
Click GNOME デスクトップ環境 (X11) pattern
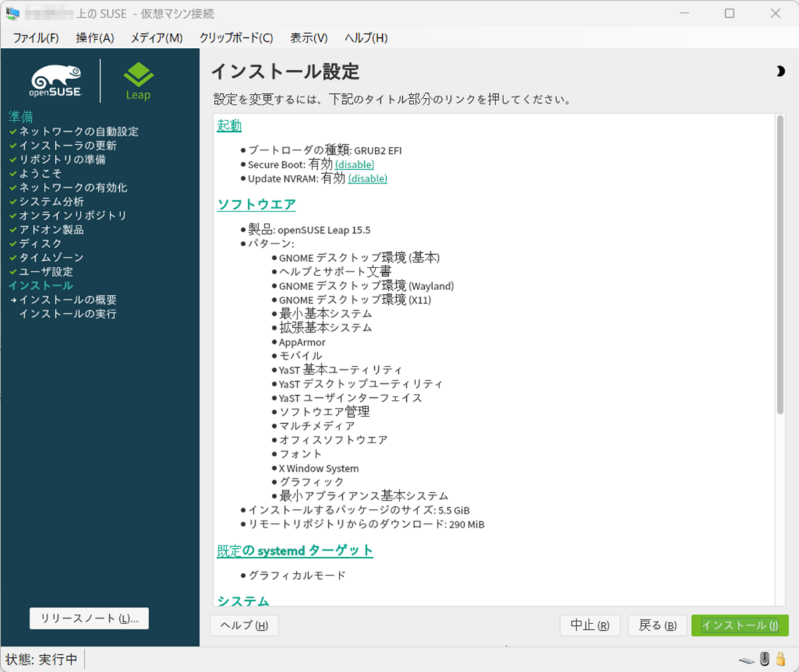click(x=355, y=299)
